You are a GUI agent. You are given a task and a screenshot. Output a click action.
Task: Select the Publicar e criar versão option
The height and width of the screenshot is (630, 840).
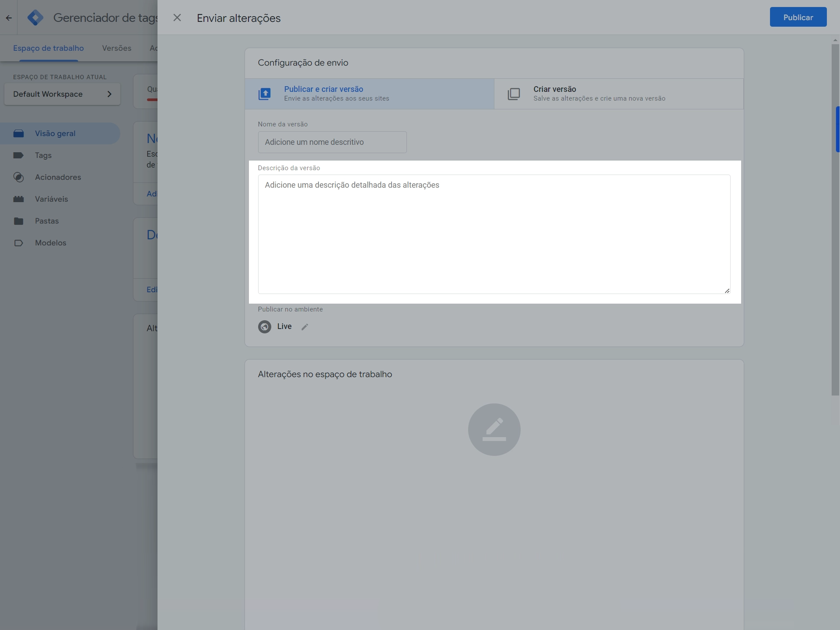pyautogui.click(x=369, y=94)
